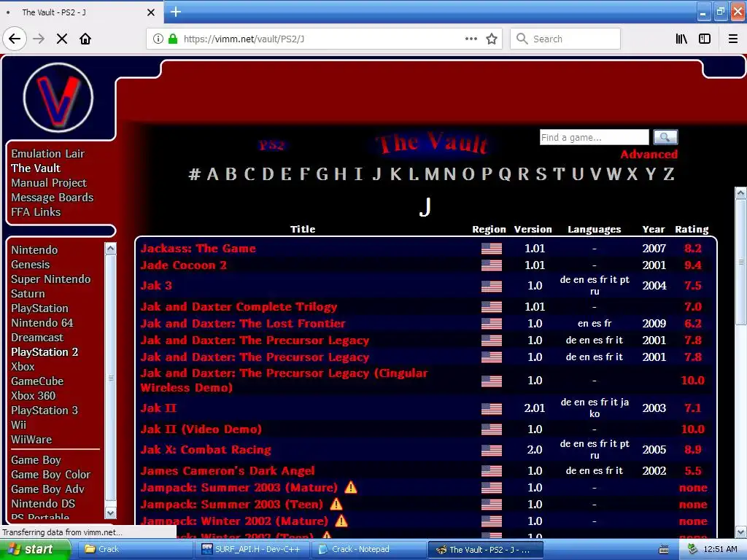Click warning icon beside Jampack Winter 2002 (Mature)
Viewport: 747px width, 560px height.
[x=341, y=521]
